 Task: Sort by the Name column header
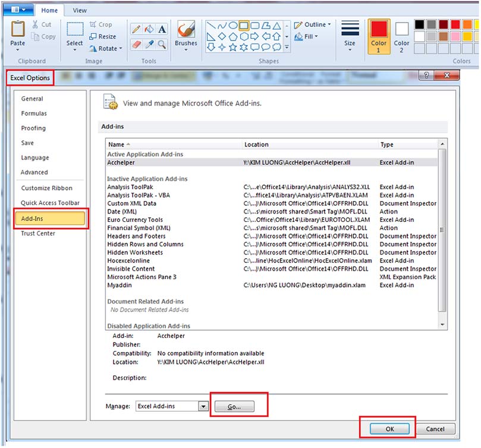[x=174, y=145]
